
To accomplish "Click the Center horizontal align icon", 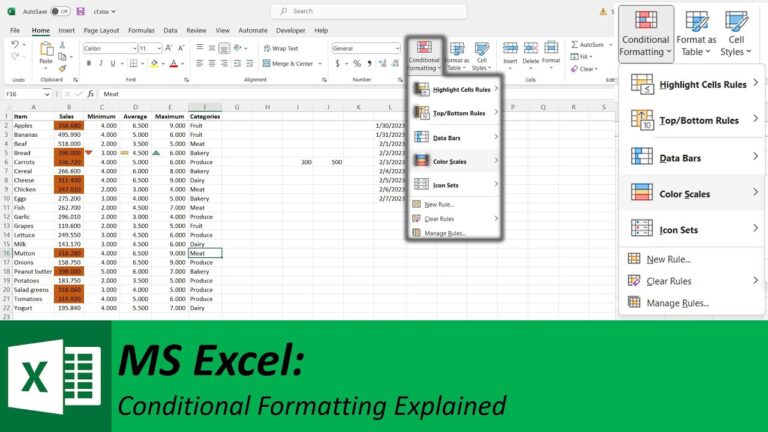I will click(212, 64).
